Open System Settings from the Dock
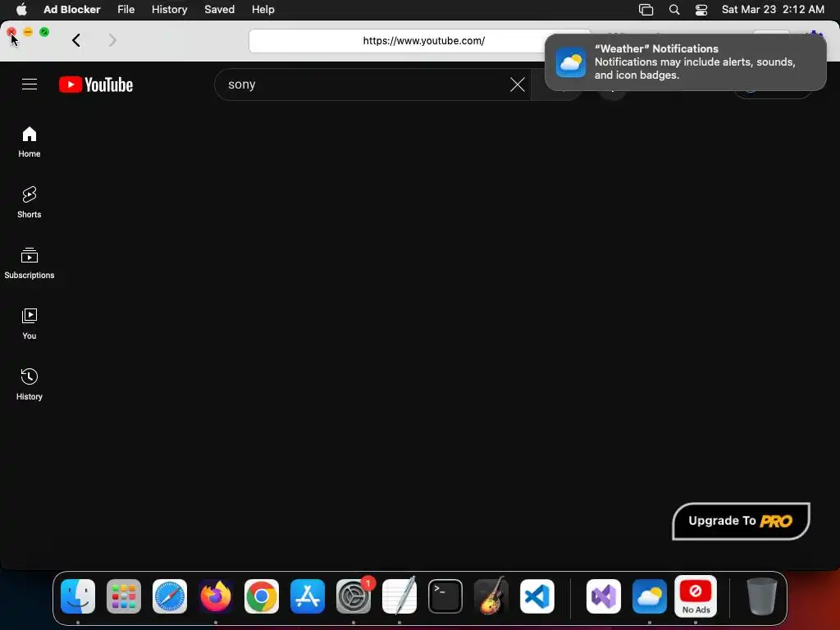Image resolution: width=840 pixels, height=630 pixels. (x=354, y=596)
